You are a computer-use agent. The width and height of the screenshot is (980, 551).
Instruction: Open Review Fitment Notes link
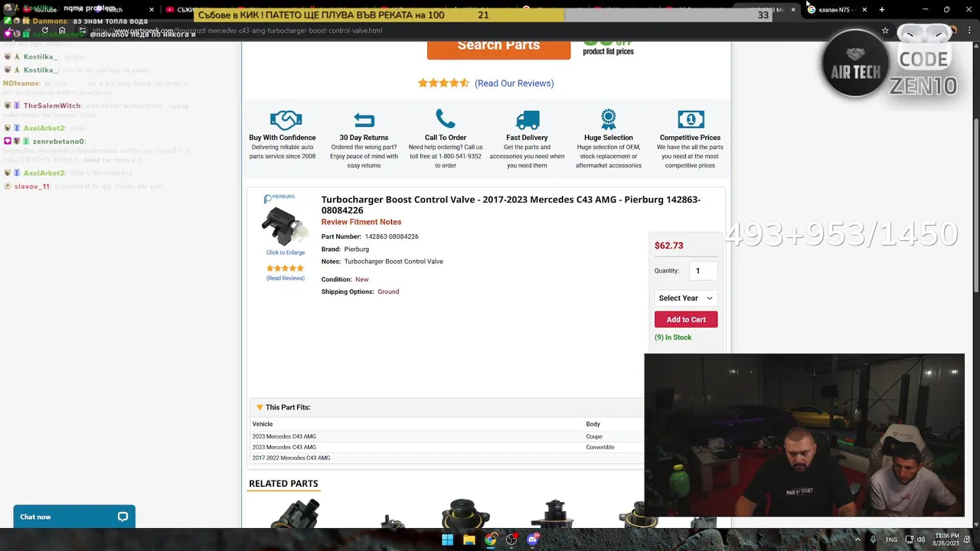361,222
